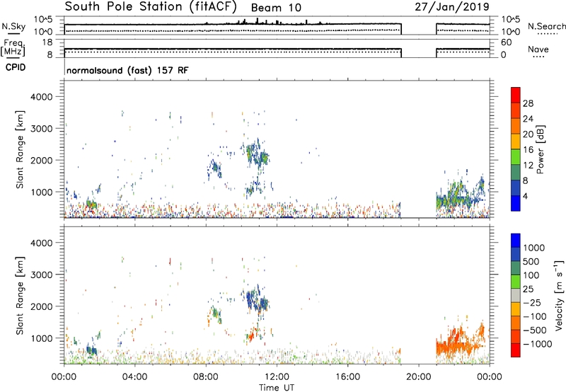Click the 'Power [dB]' colorbar title
This screenshot has height=392, width=566.
click(x=541, y=149)
